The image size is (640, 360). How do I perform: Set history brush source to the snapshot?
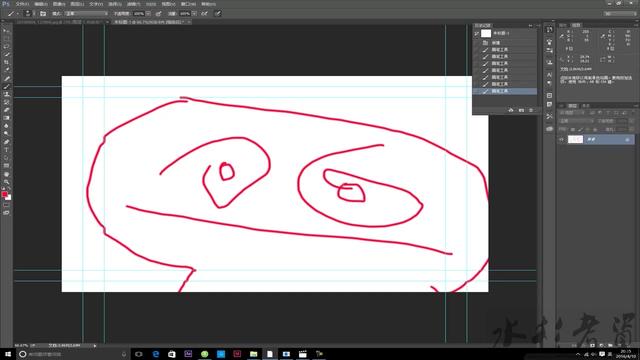(x=476, y=33)
